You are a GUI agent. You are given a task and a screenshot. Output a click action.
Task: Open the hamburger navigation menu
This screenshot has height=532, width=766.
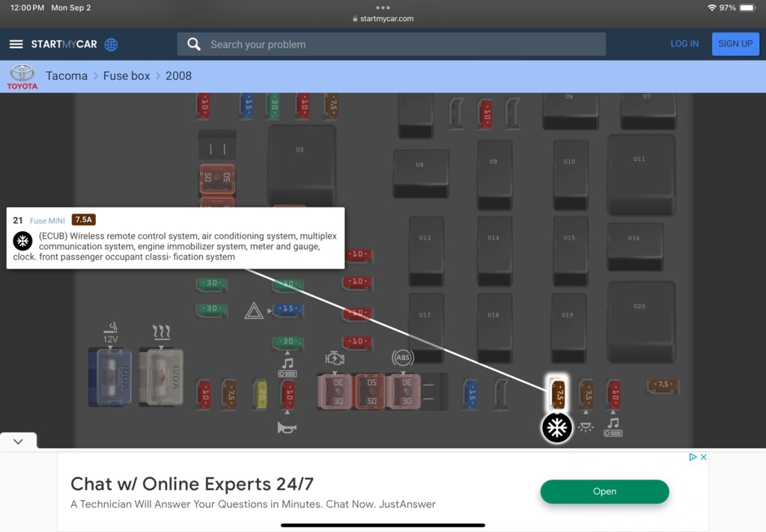tap(16, 44)
